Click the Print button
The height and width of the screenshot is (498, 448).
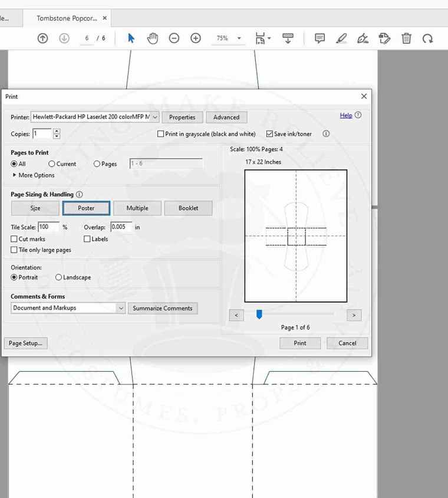(x=300, y=343)
